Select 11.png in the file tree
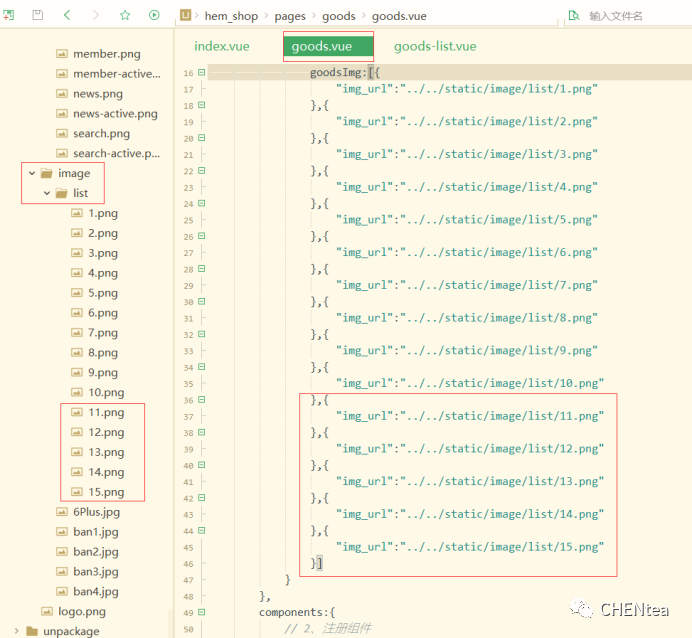The image size is (692, 638). pos(106,412)
